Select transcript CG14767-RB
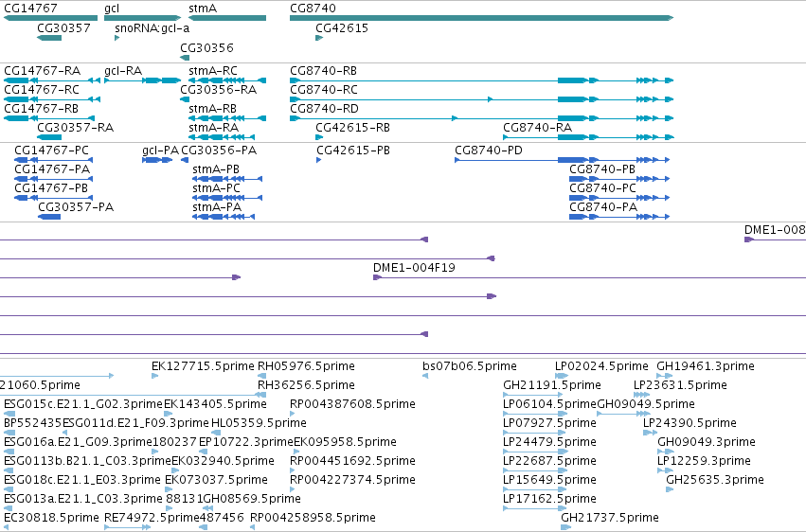Viewport: 806px width, 532px height. [x=41, y=108]
